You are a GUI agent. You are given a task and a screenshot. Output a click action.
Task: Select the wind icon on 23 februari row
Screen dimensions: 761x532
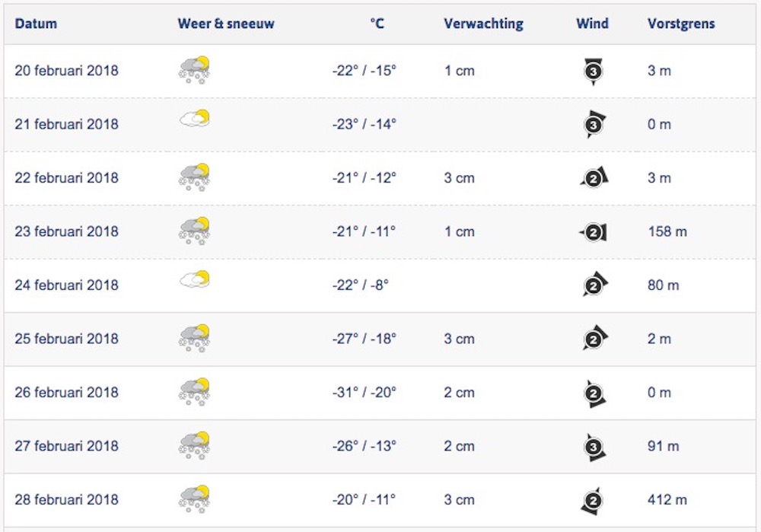[x=594, y=232]
